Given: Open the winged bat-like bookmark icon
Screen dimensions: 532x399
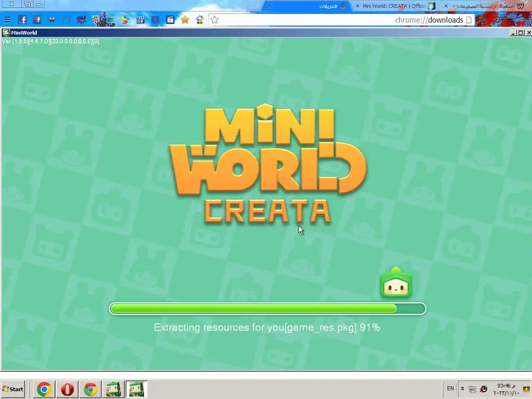Looking at the screenshot, I should click(x=52, y=20).
